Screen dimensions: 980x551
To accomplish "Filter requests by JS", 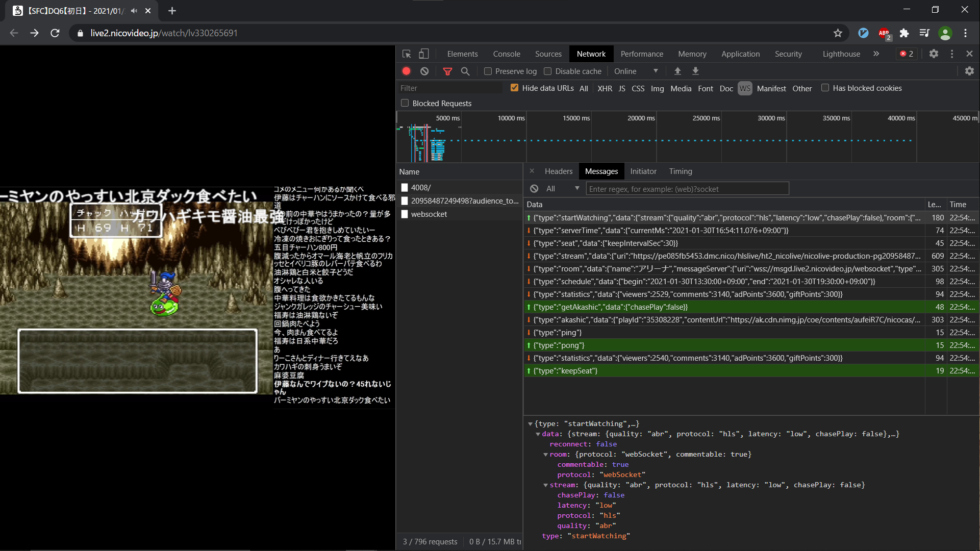I will click(622, 88).
